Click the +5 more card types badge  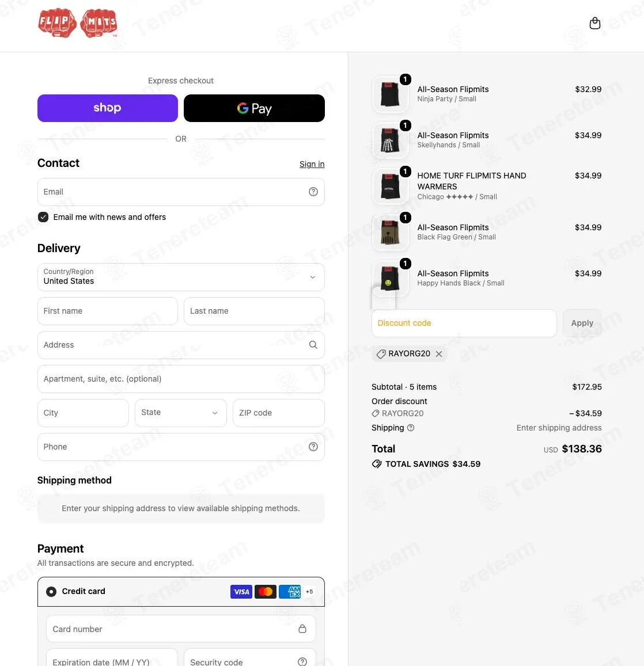309,591
